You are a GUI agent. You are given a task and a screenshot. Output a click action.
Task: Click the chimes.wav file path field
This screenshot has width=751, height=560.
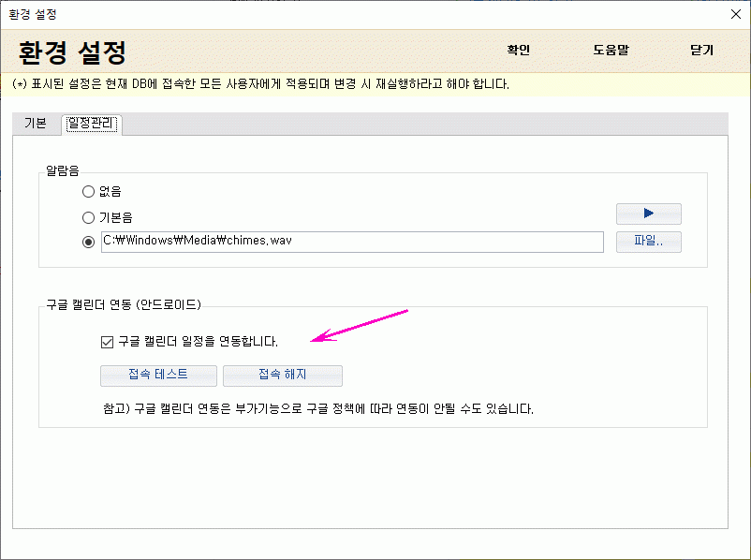[x=352, y=242]
